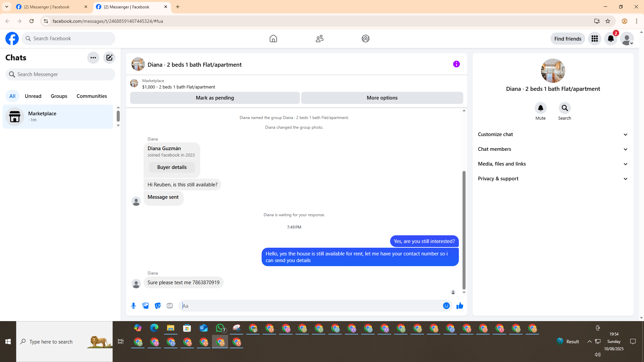The width and height of the screenshot is (644, 362).
Task: Toggle the conversation information panel
Action: (456, 64)
